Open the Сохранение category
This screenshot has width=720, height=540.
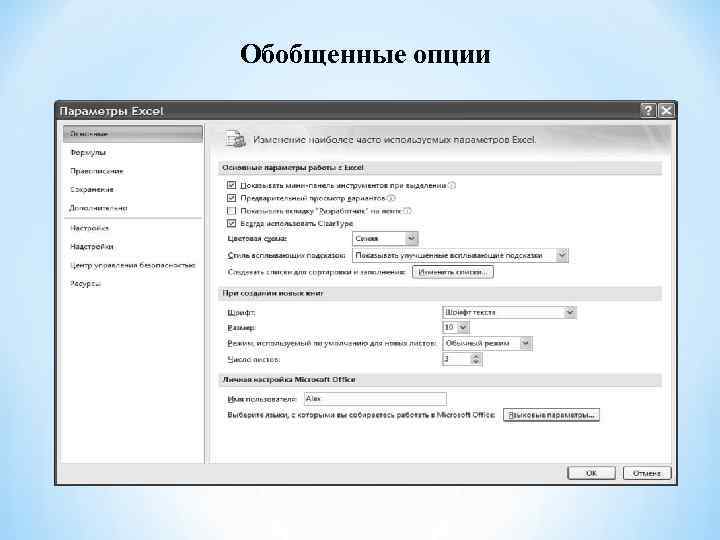(x=92, y=189)
